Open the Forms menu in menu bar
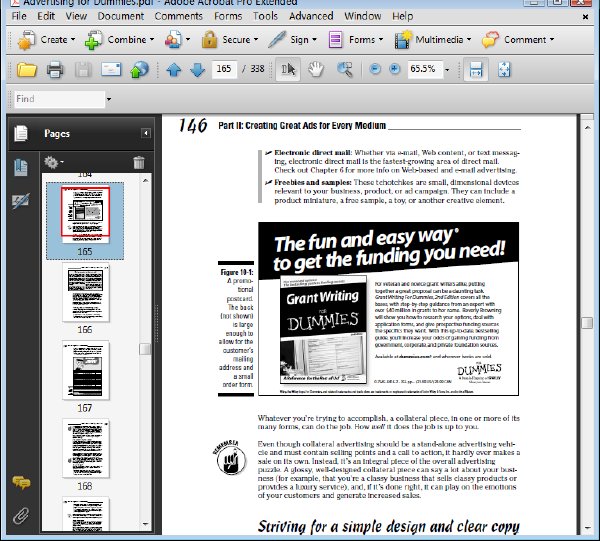This screenshot has width=600, height=541. (228, 16)
